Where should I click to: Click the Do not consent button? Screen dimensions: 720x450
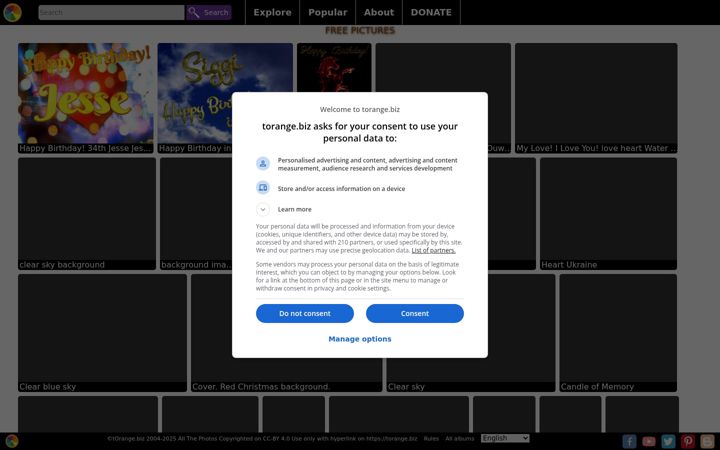[305, 313]
